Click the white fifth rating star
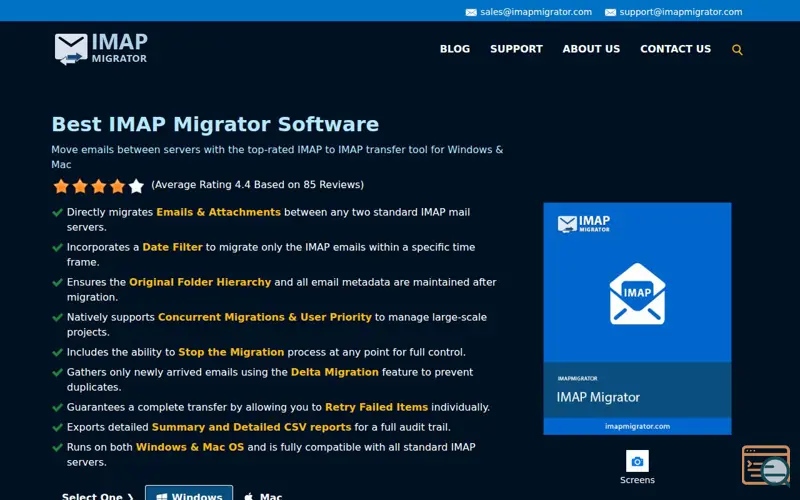The width and height of the screenshot is (800, 500). (136, 186)
